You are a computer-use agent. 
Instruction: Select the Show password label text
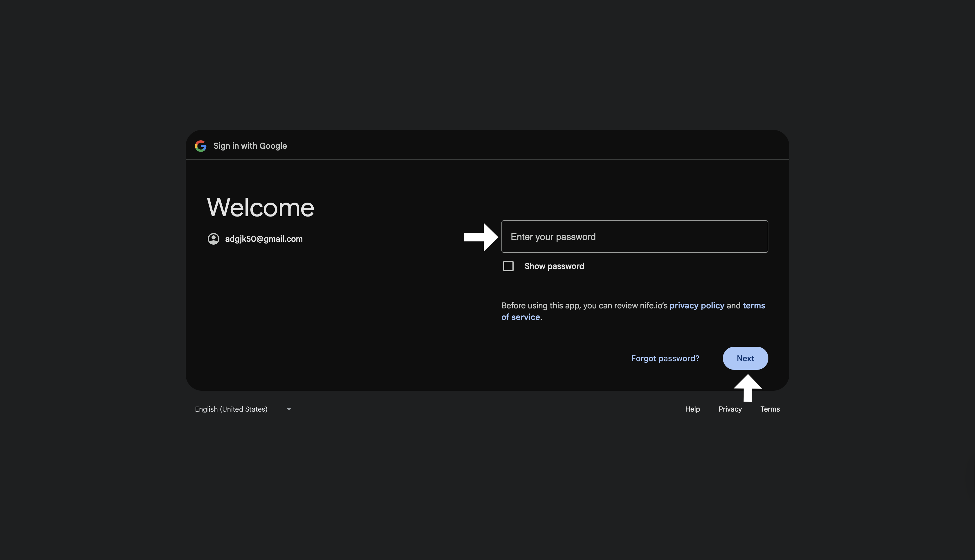554,266
